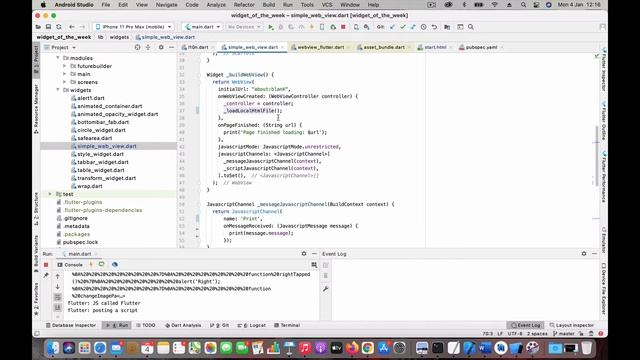Open Project panel settings gear
Viewport: 640px width, 360px height.
161,47
